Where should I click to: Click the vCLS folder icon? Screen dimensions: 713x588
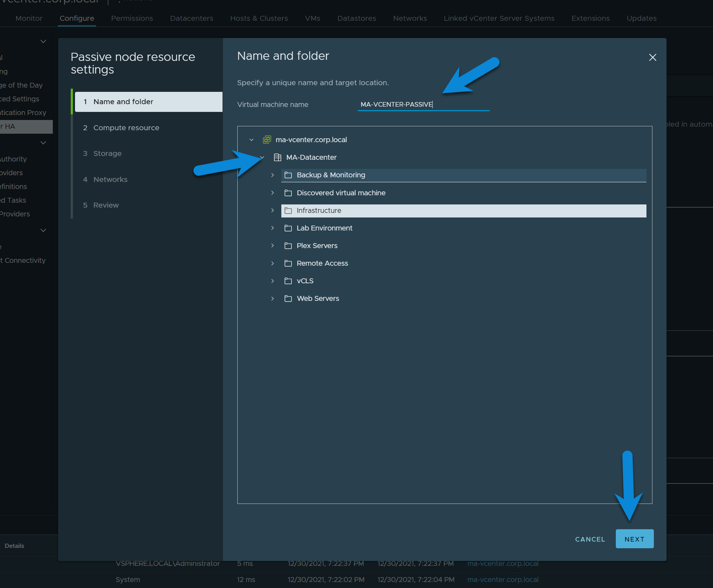288,281
